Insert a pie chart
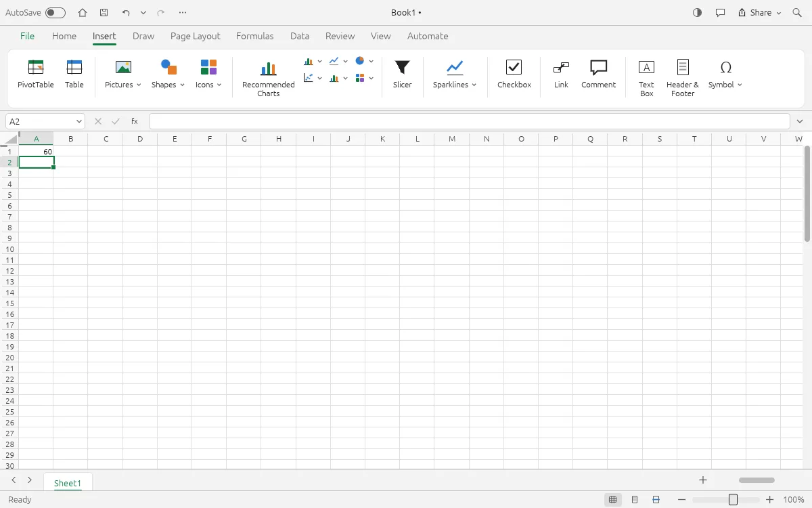 pyautogui.click(x=360, y=61)
